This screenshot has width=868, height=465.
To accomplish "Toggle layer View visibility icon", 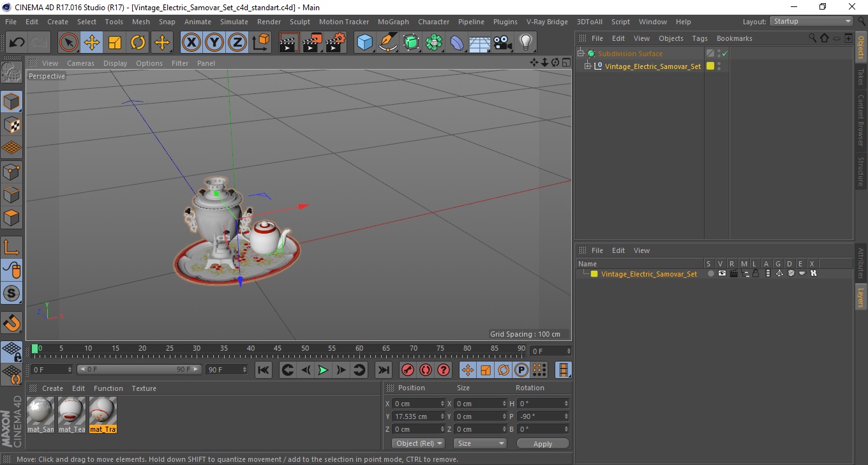I will (722, 273).
